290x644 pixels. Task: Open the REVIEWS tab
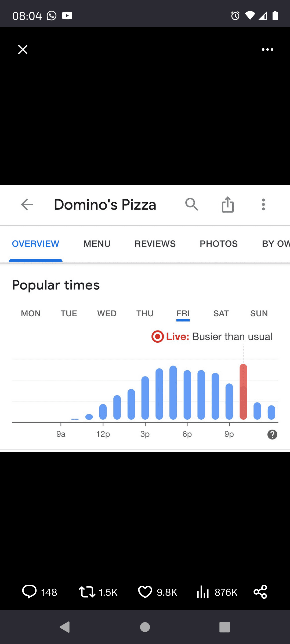tap(155, 244)
